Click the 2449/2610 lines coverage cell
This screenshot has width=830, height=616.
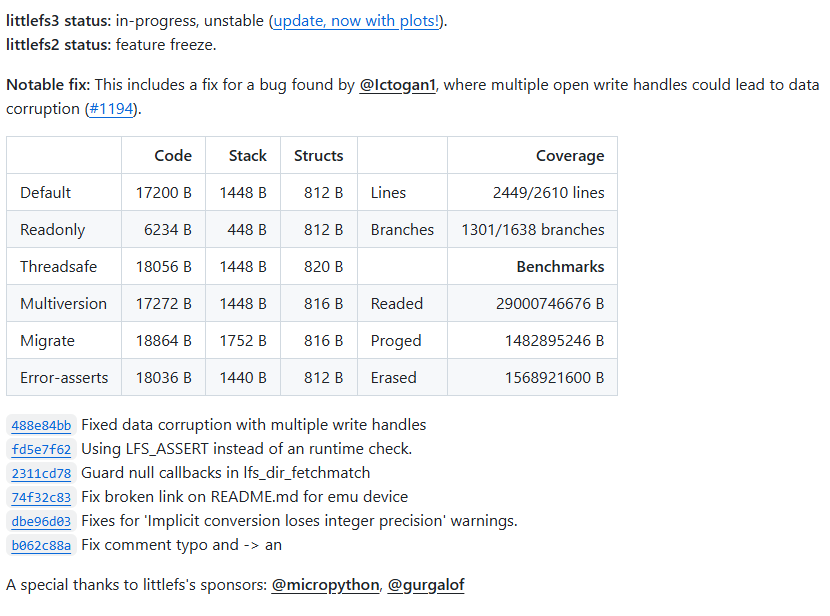coord(548,193)
